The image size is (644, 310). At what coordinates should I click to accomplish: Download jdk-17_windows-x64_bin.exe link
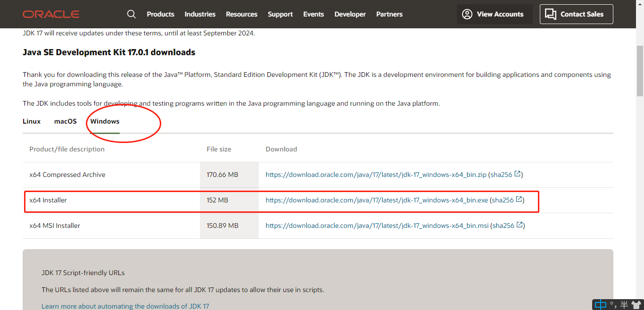tap(377, 200)
